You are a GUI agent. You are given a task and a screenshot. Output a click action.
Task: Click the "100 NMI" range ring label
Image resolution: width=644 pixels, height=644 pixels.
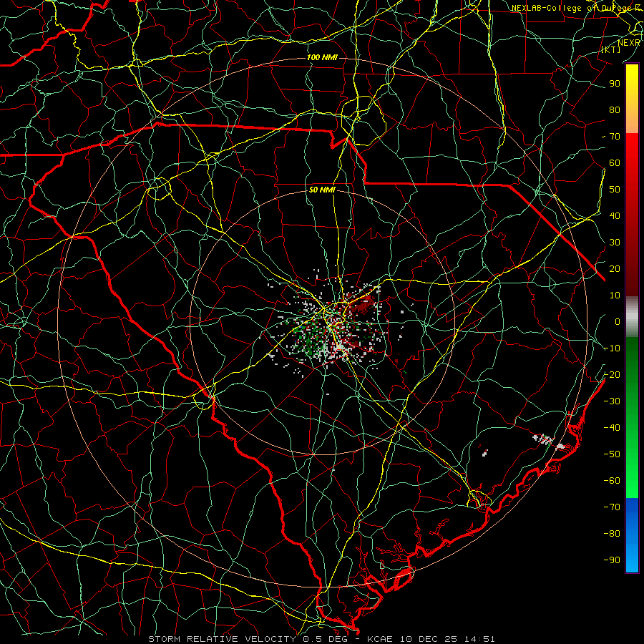tap(322, 57)
